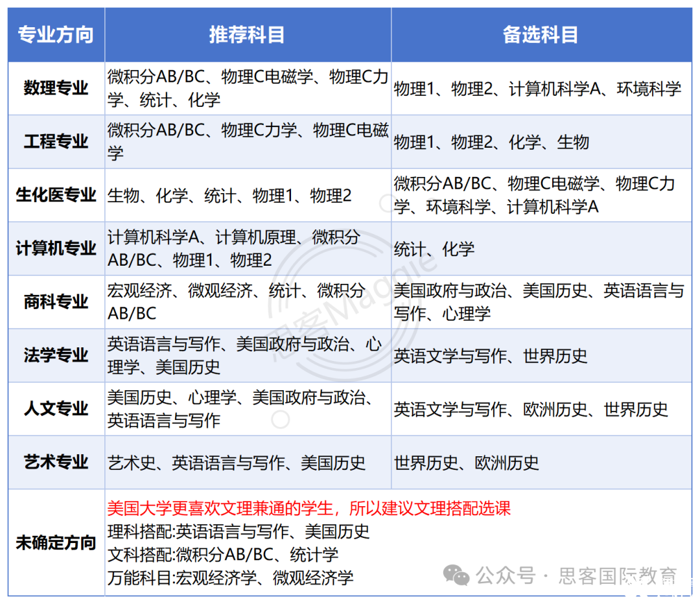Viewport: 700px width, 604px height.
Task: Click the 工程专业 row label
Action: tap(56, 142)
